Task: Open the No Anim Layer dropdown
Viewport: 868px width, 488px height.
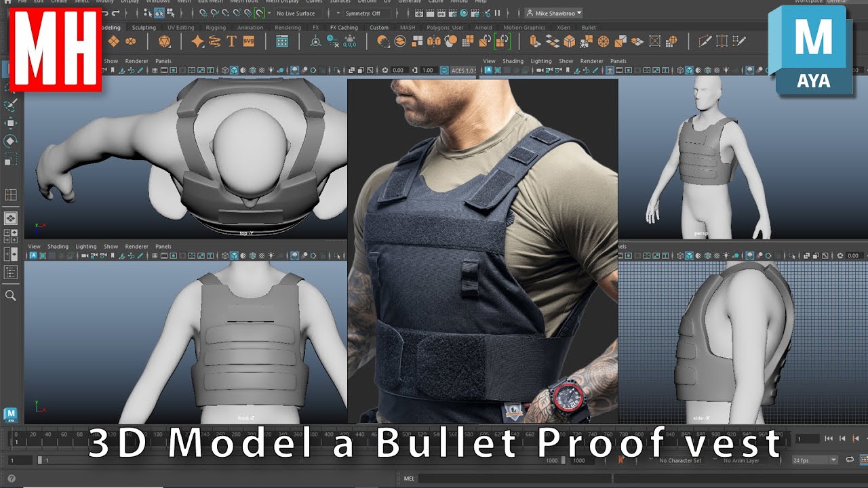Action: 741,460
